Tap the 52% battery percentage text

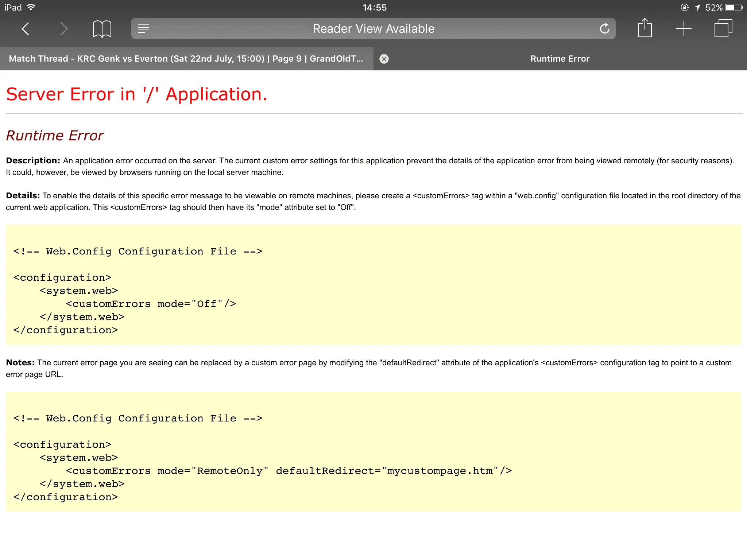click(714, 7)
